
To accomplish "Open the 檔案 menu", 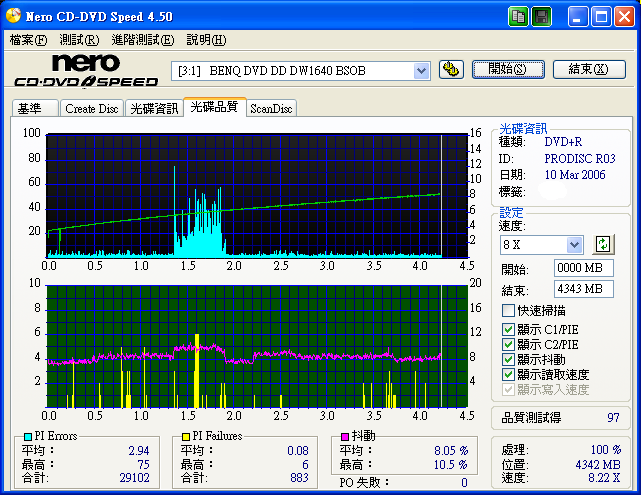I will (x=27, y=40).
